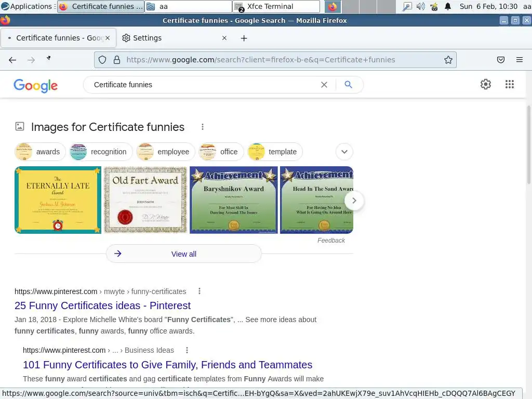Open Old Fart Award image
The image size is (532, 399).
(x=145, y=200)
